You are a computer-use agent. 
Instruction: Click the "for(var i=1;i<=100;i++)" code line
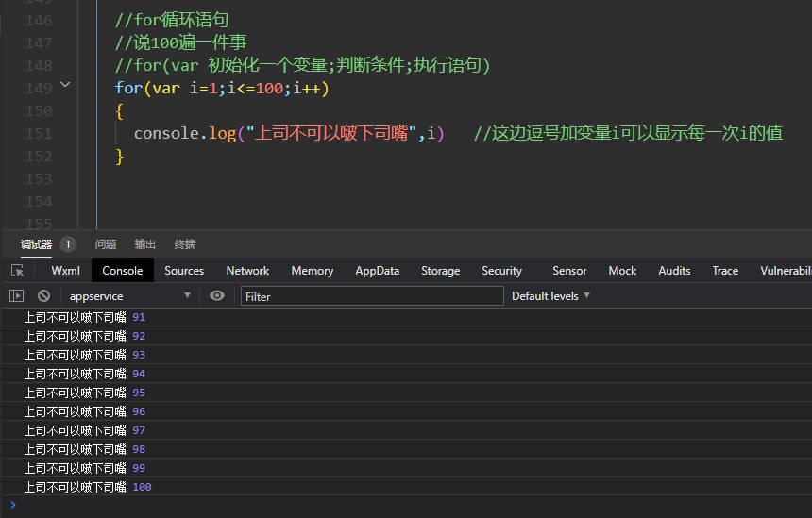click(x=222, y=88)
